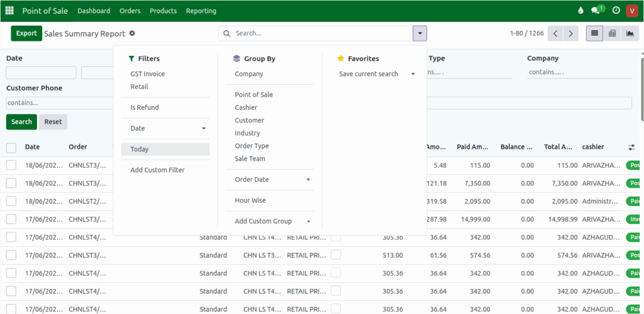The image size is (644, 314).
Task: Switch to pivot view icon
Action: coord(612,34)
